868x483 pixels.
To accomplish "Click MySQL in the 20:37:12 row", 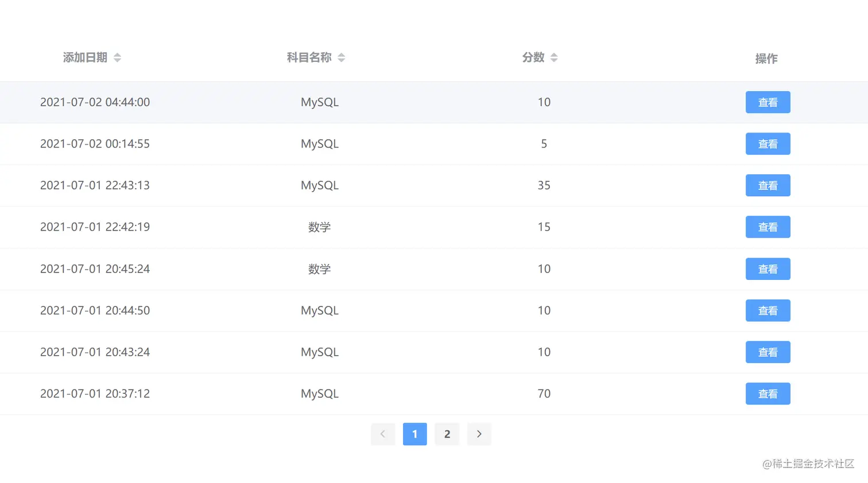I will click(320, 394).
